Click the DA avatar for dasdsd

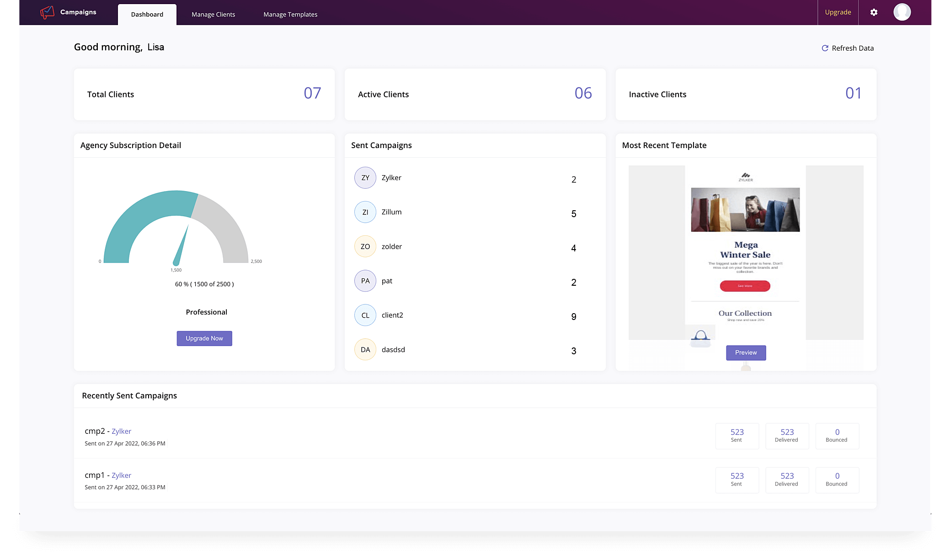(x=365, y=350)
